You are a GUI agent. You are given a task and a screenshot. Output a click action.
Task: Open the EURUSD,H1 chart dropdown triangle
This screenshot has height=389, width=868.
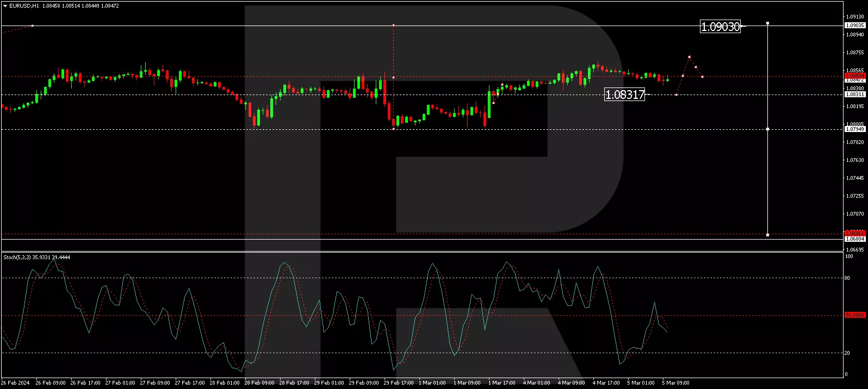[x=5, y=6]
